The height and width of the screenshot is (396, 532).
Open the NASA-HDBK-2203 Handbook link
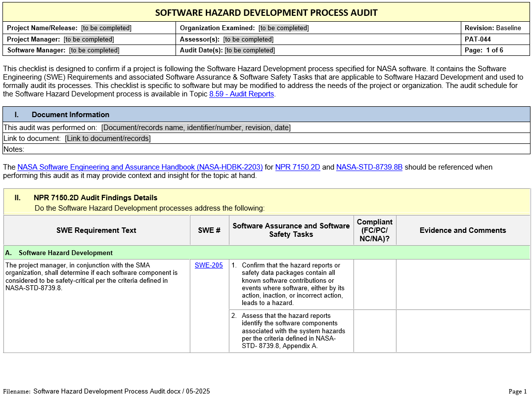point(140,167)
